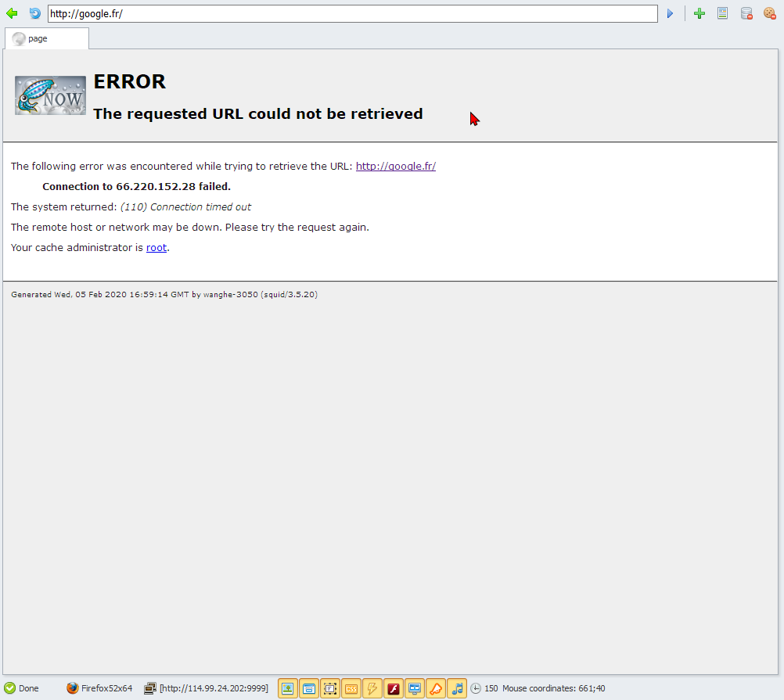Click the clock timer icon
The image size is (784, 700).
(x=476, y=688)
